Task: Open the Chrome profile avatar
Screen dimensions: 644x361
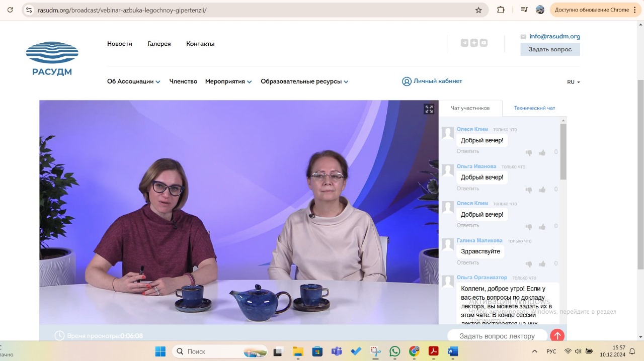Action: click(x=540, y=10)
